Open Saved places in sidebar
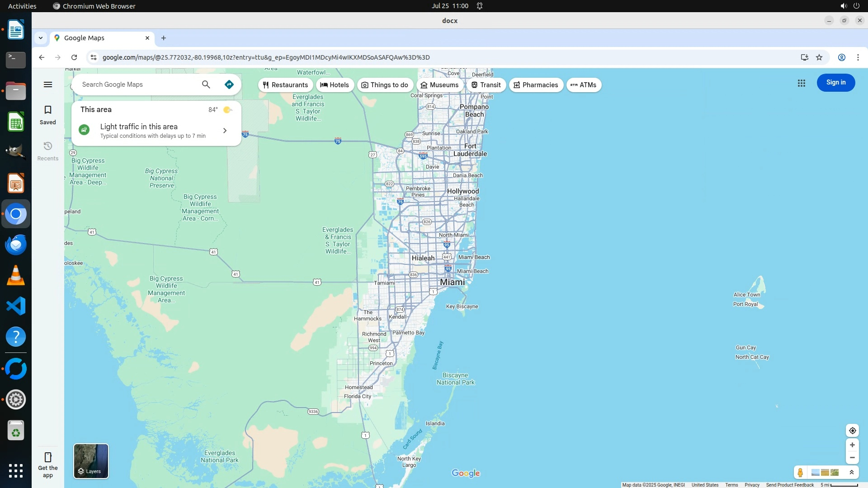Image resolution: width=868 pixels, height=488 pixels. 48,115
